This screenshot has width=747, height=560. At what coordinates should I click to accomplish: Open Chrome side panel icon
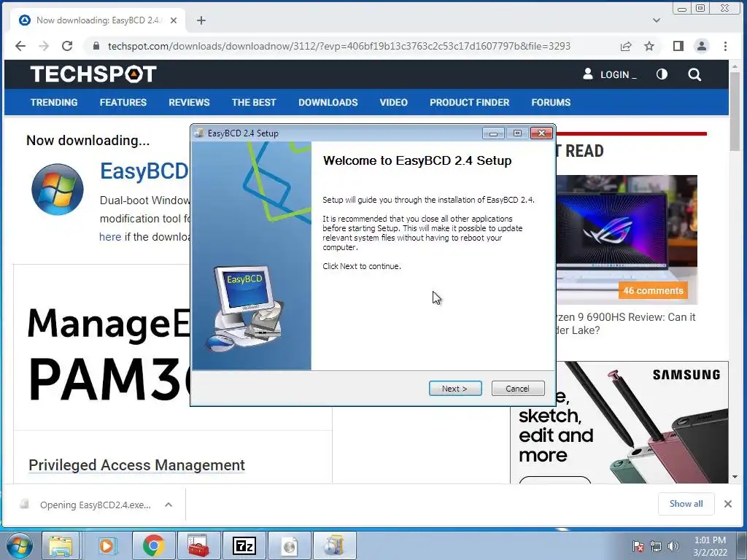click(x=678, y=46)
